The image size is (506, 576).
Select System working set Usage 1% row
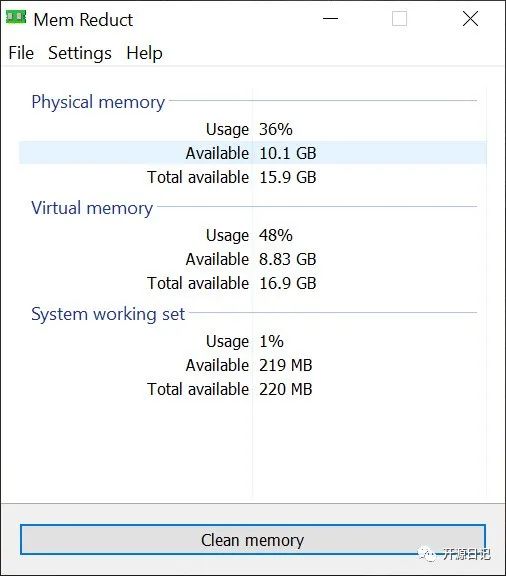pyautogui.click(x=253, y=341)
